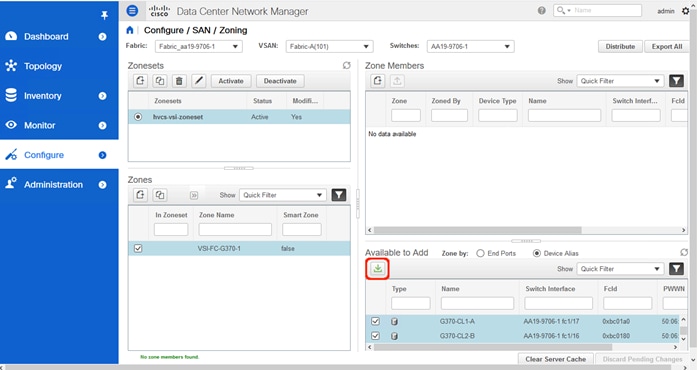Viewport: 697px width, 370px height.
Task: Clone the selected zoneset icon
Action: [x=160, y=81]
